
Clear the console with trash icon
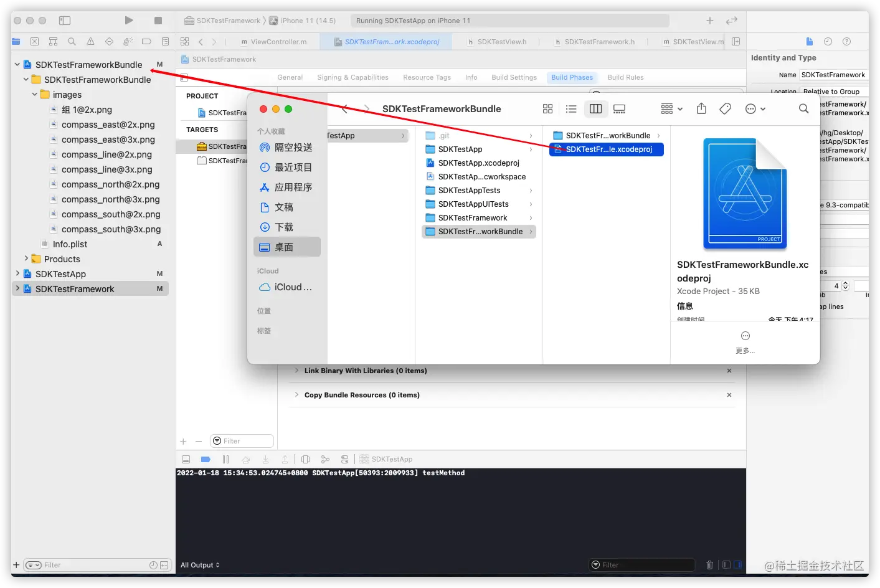[x=709, y=565]
